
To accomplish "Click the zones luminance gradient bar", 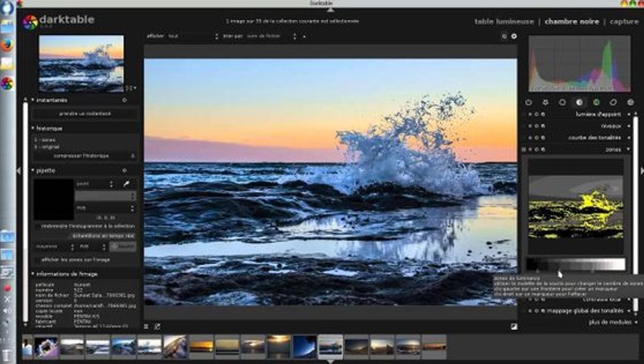I will pyautogui.click(x=576, y=264).
